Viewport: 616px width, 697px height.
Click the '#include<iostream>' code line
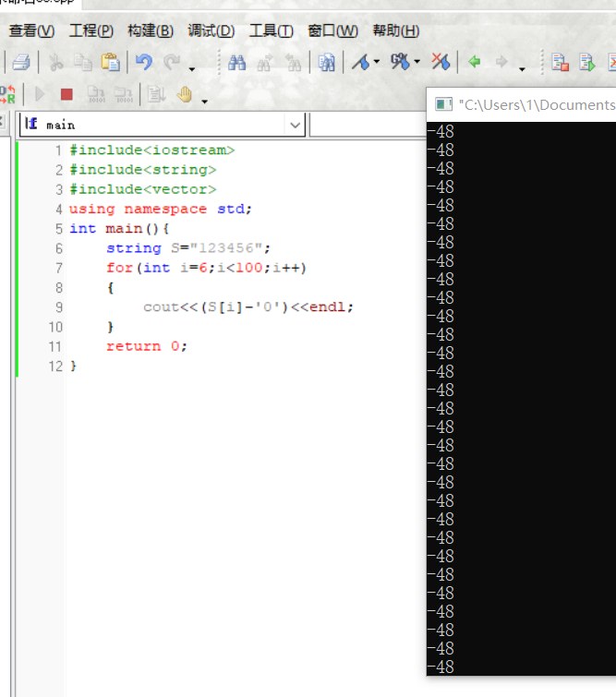pyautogui.click(x=151, y=150)
